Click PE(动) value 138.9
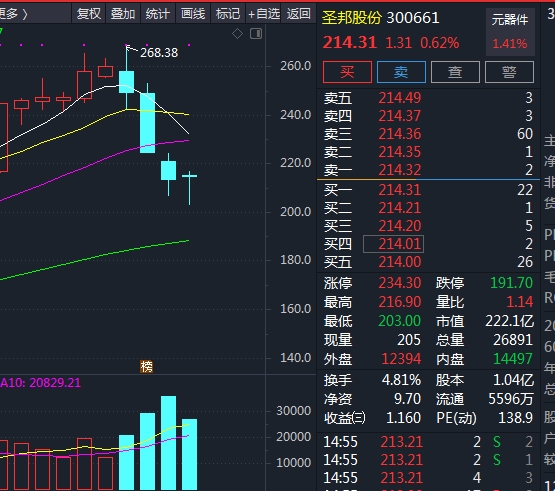The image size is (555, 491). 515,418
